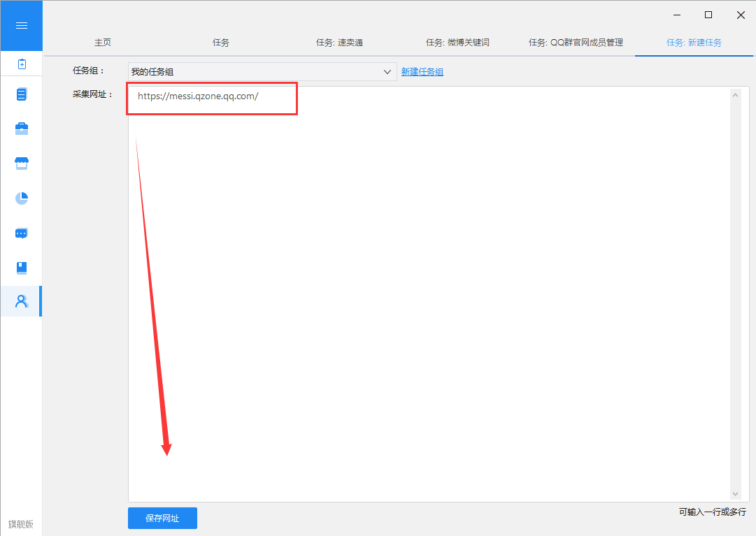
Task: Click the scroll up arrow of URL box
Action: pos(735,95)
